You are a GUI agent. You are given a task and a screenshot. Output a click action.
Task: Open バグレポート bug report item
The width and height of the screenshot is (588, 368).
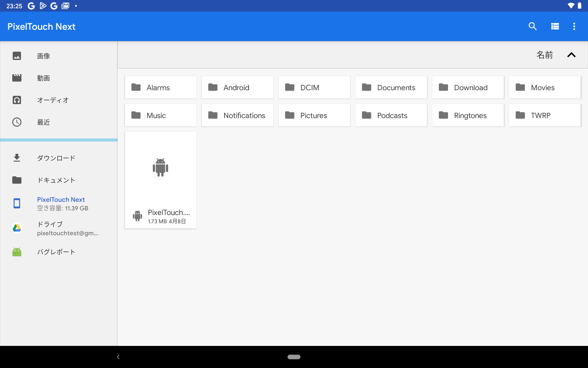(56, 252)
